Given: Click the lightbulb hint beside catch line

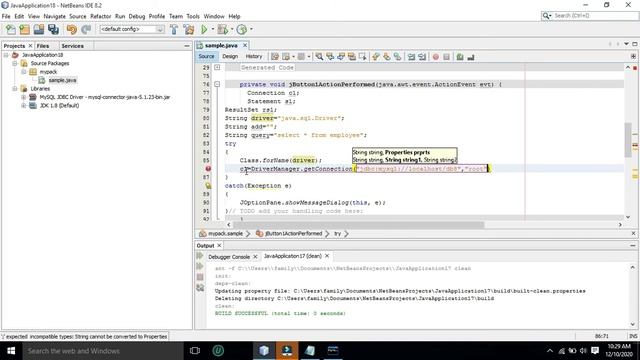Looking at the screenshot, I should click(208, 186).
